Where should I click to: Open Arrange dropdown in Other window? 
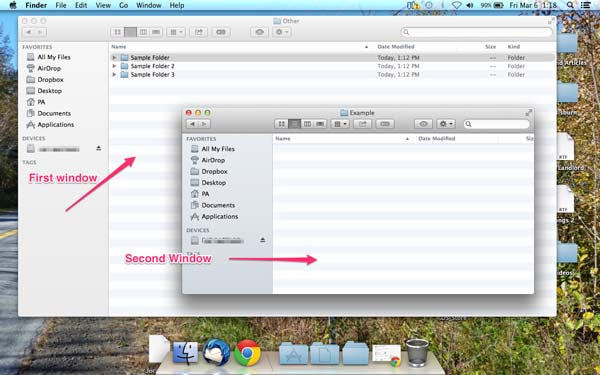tap(176, 32)
